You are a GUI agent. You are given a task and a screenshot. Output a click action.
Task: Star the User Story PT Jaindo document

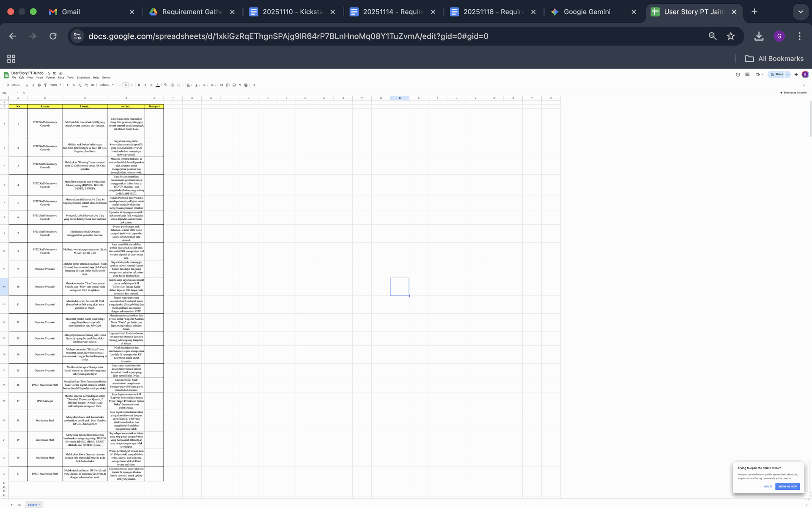click(x=49, y=73)
